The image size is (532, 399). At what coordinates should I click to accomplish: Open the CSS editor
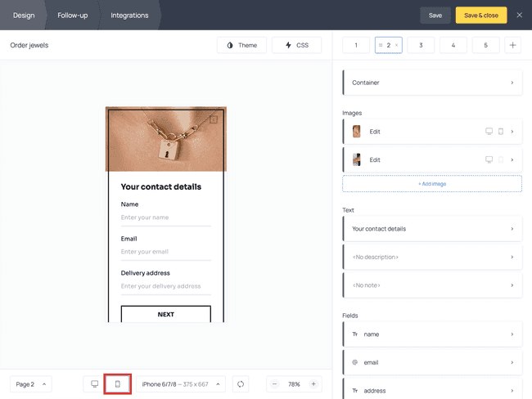pyautogui.click(x=297, y=45)
